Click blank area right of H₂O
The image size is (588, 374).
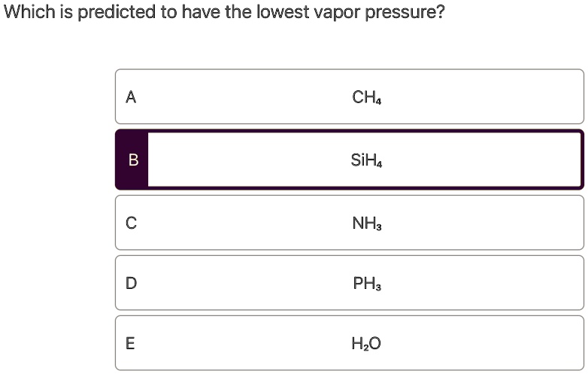(482, 343)
